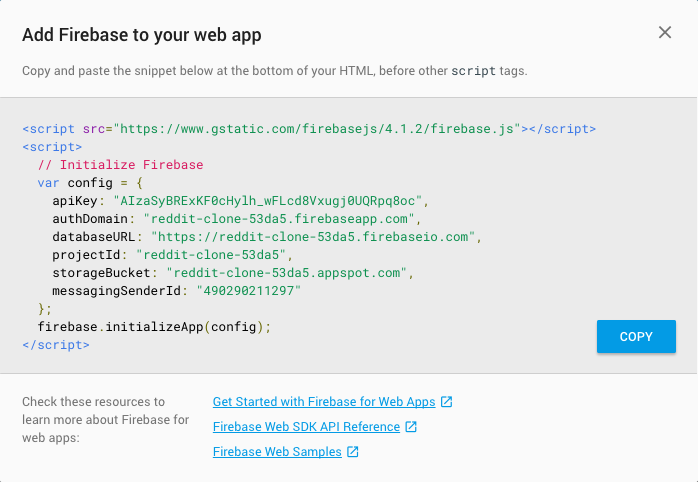Click the Initialize Firebase comment line
698x482 pixels.
121,165
